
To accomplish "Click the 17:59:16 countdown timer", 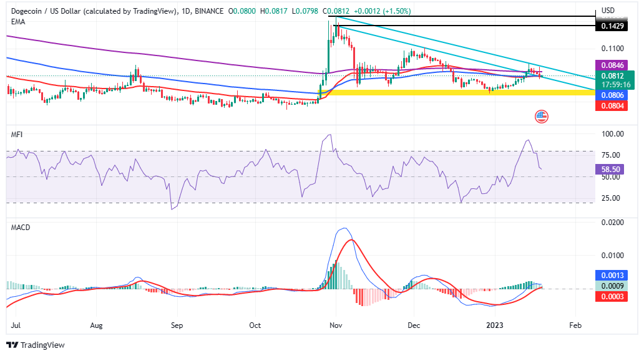I will click(x=616, y=85).
